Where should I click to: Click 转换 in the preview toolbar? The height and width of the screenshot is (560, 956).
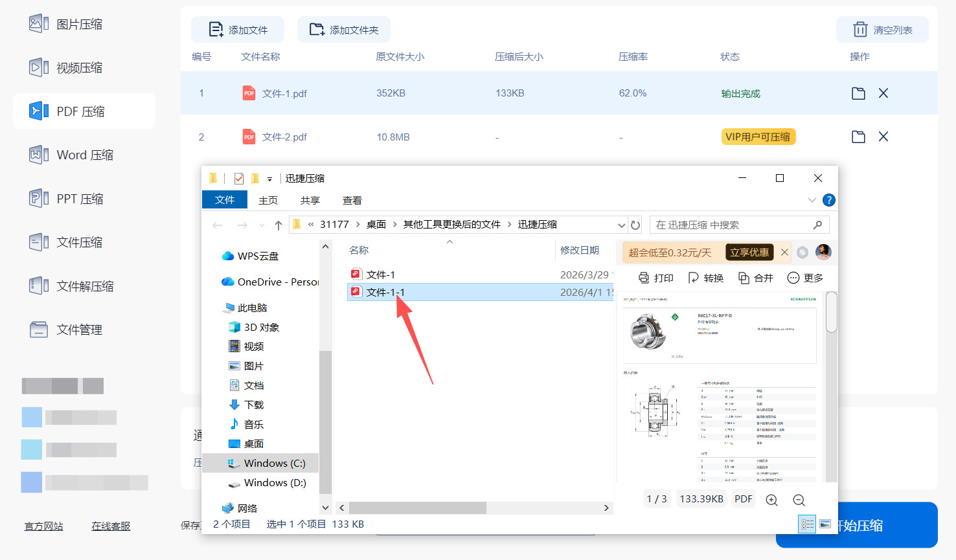[x=706, y=278]
